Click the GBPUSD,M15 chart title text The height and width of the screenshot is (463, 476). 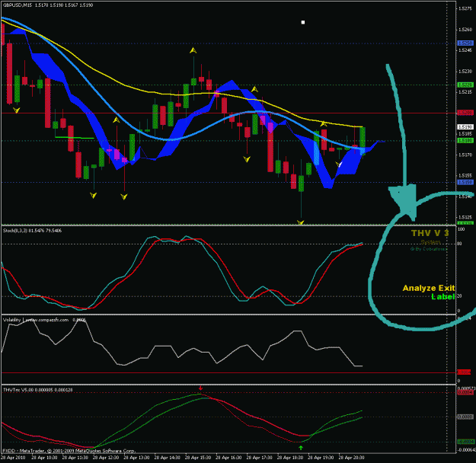pos(18,5)
